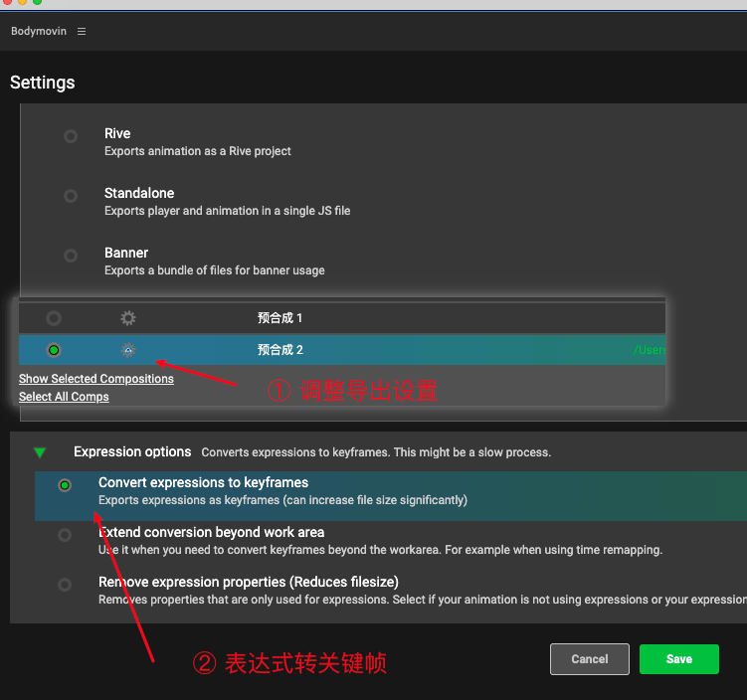Click the Rive option title
747x700 pixels.
[117, 133]
